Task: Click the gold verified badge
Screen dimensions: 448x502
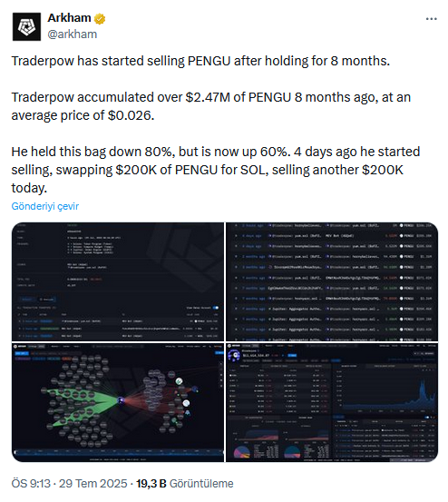Action: coord(100,19)
